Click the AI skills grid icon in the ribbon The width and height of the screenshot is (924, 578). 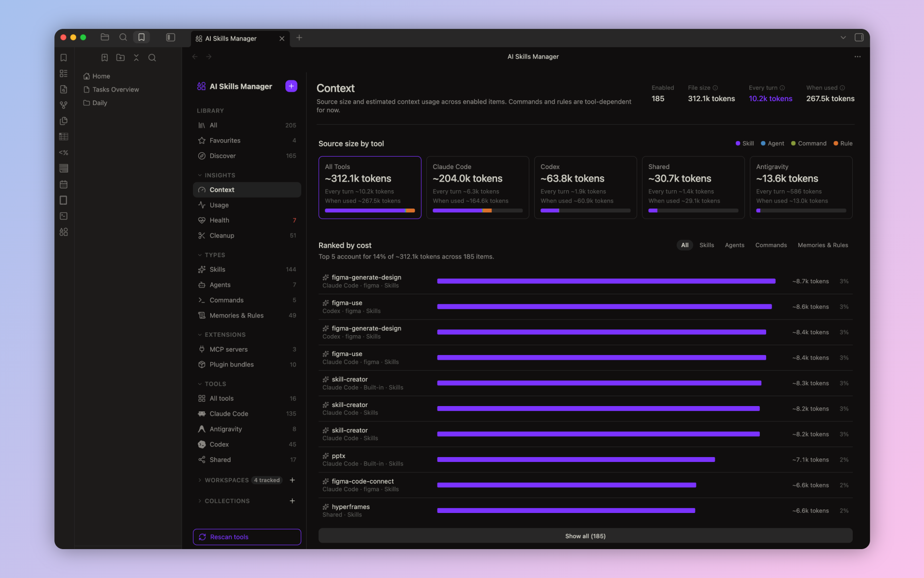[x=64, y=232]
